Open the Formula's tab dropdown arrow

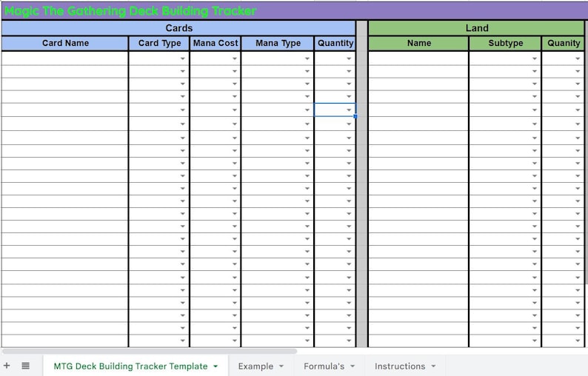(x=353, y=366)
